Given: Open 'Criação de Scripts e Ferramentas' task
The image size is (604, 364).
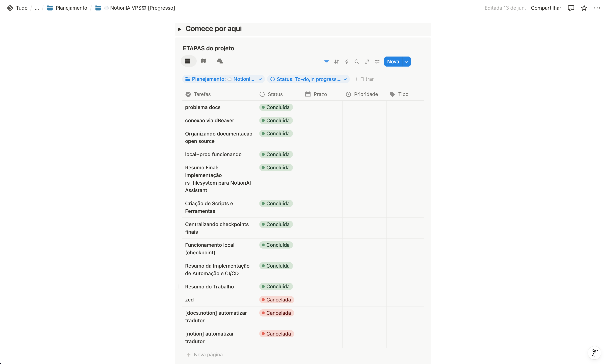Looking at the screenshot, I should click(209, 207).
